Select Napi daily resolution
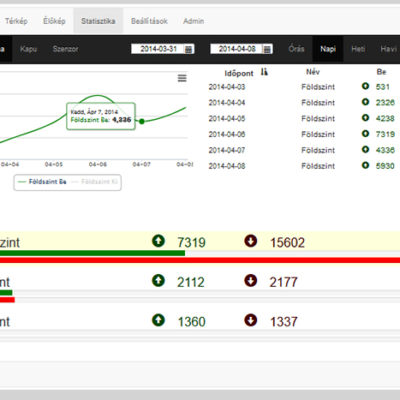The width and height of the screenshot is (400, 400). 328,49
